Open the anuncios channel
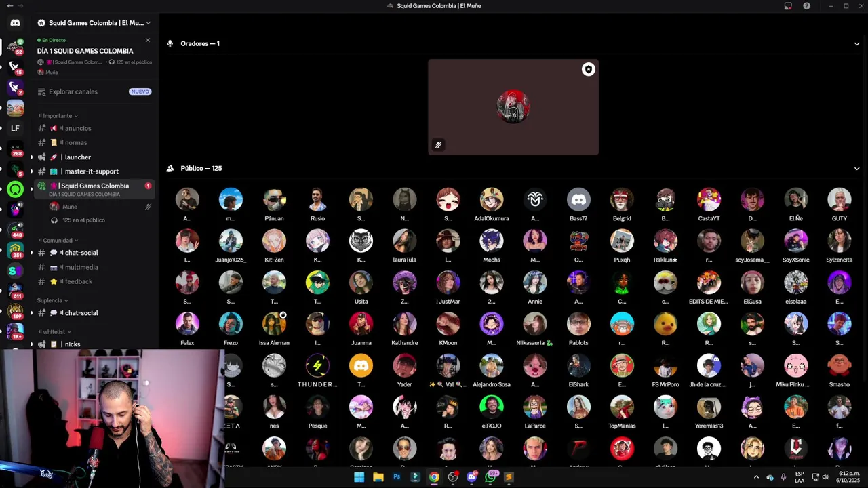The image size is (868, 488). tap(94, 128)
